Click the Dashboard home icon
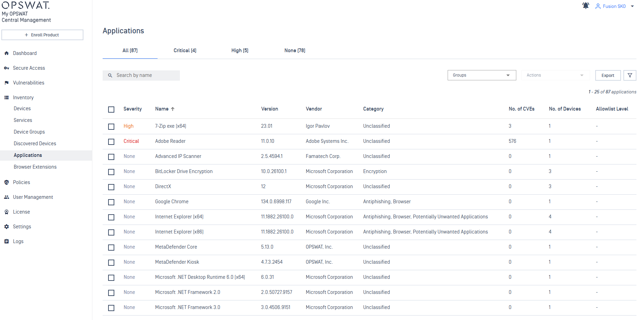The image size is (644, 320). [x=7, y=53]
